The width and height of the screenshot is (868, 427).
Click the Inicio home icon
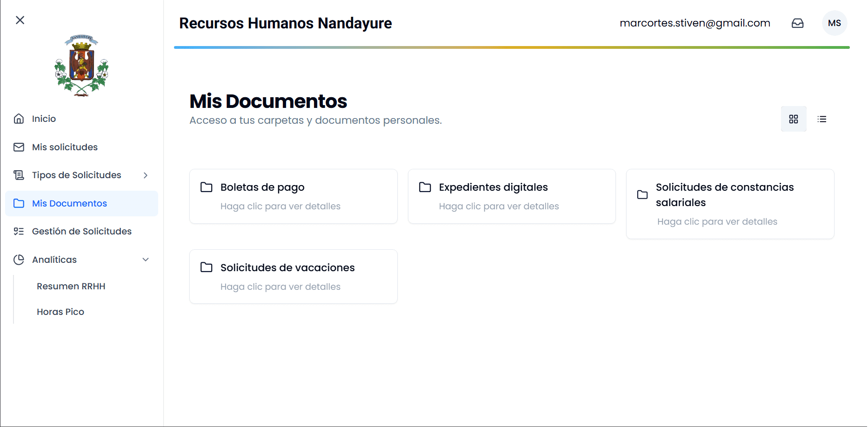[x=19, y=119]
